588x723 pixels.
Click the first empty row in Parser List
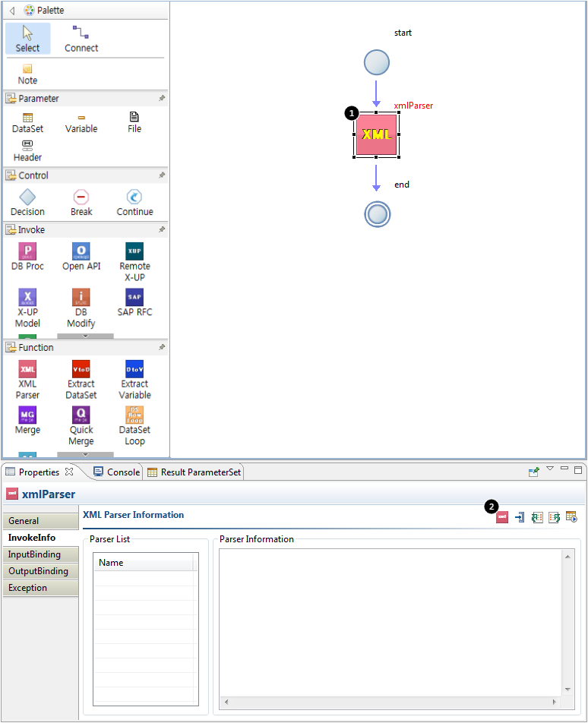tap(146, 578)
